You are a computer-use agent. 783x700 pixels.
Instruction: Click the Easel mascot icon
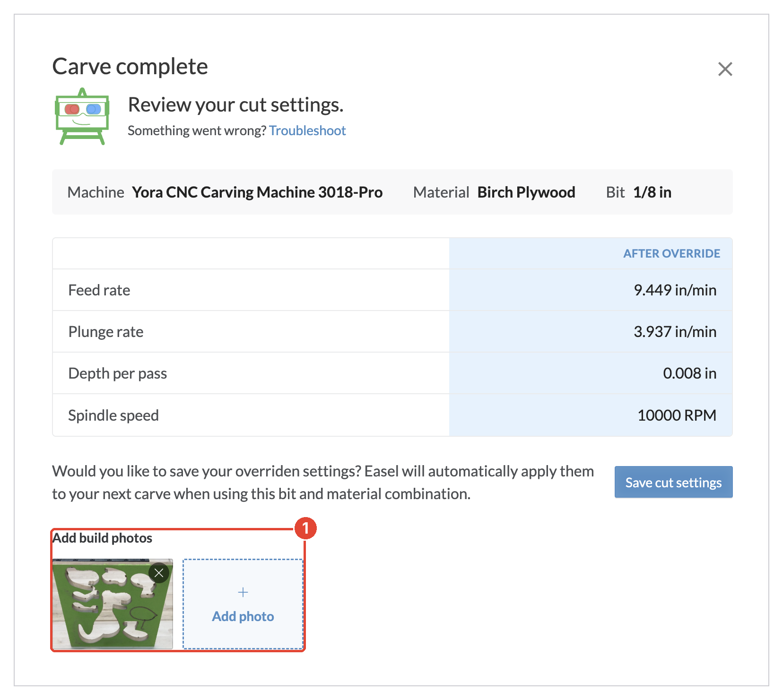[82, 116]
